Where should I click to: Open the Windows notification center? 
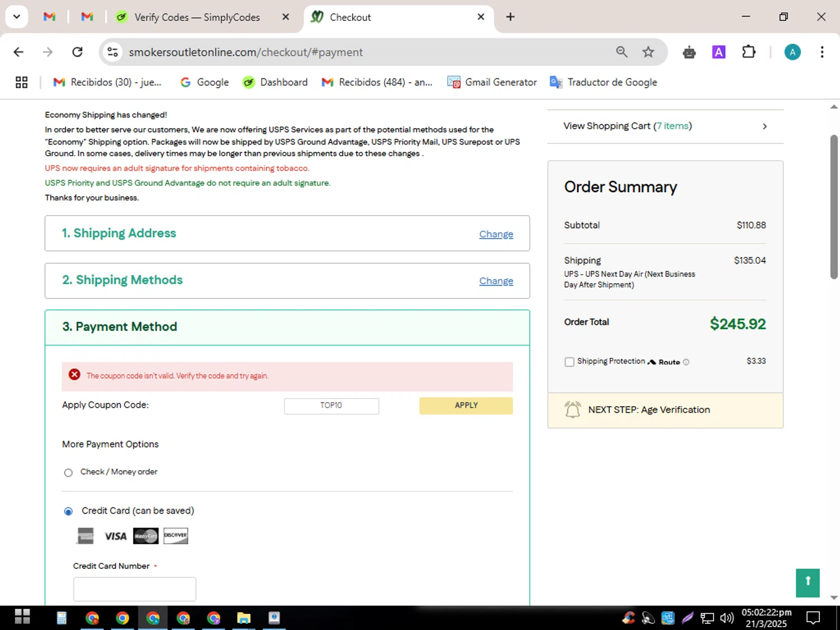(813, 618)
